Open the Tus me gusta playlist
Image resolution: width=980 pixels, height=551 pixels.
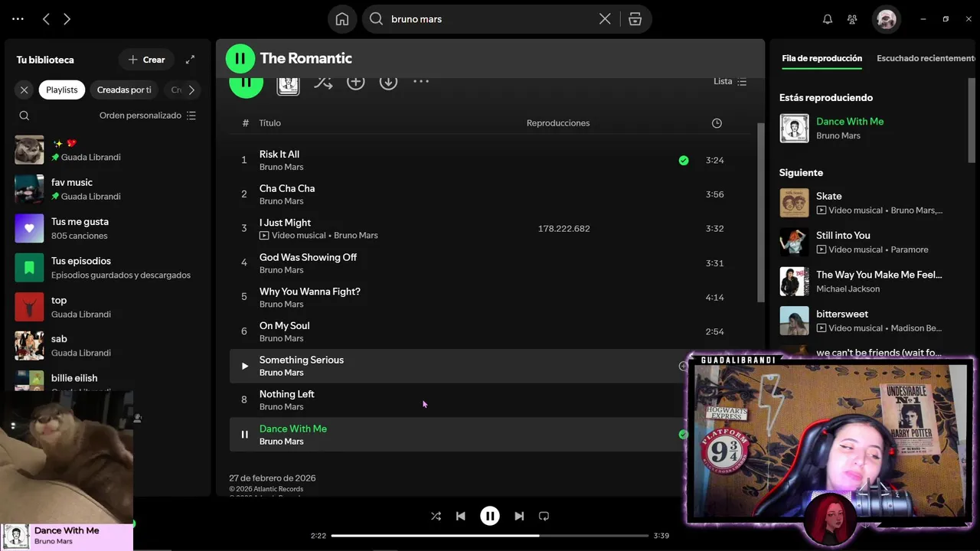[x=107, y=228]
